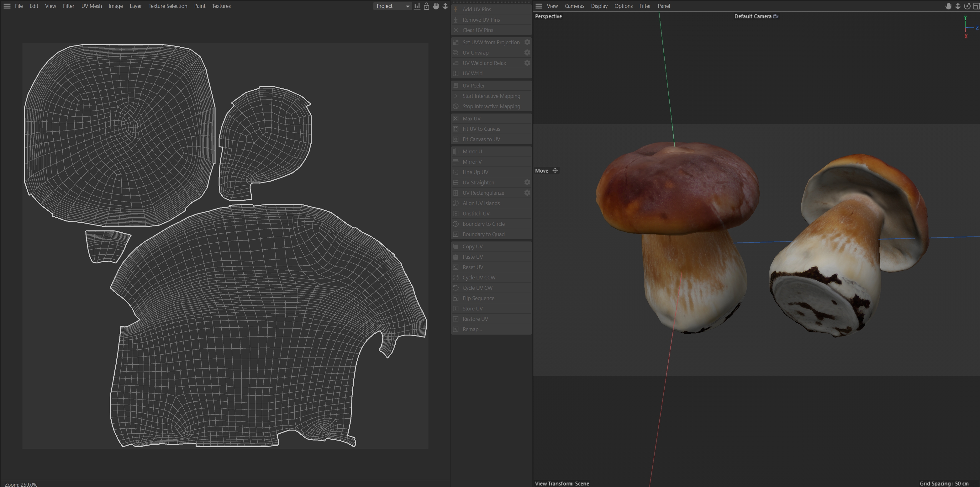Click the lock icon in UV editor header
The width and height of the screenshot is (980, 487).
click(426, 6)
